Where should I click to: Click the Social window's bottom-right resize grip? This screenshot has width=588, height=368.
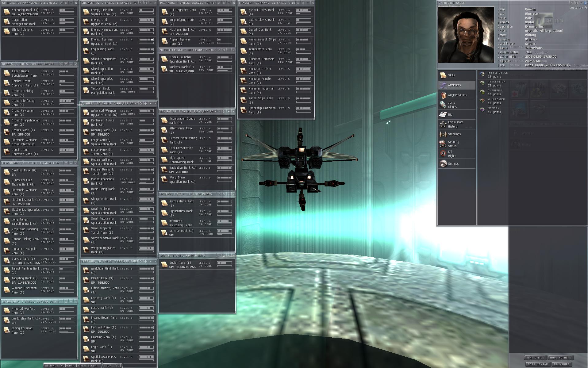(234, 312)
